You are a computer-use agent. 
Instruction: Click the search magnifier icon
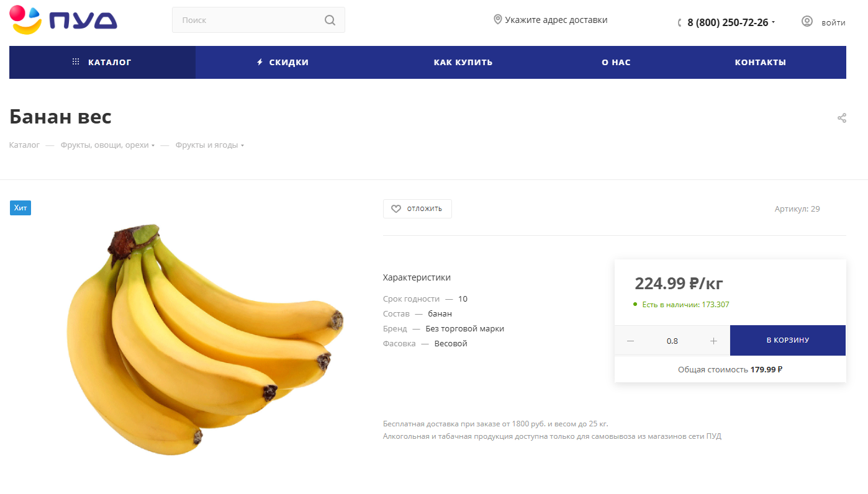330,20
